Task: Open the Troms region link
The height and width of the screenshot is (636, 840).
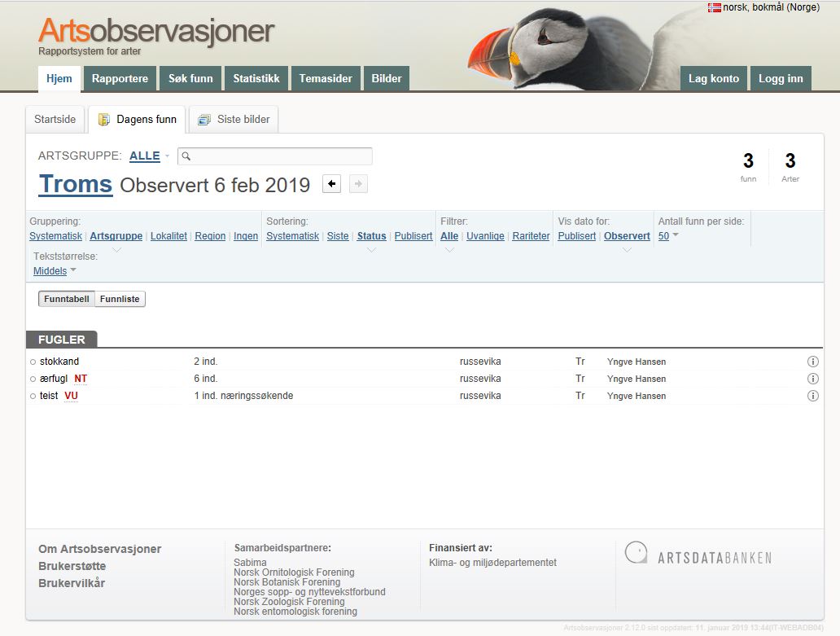Action: (75, 184)
